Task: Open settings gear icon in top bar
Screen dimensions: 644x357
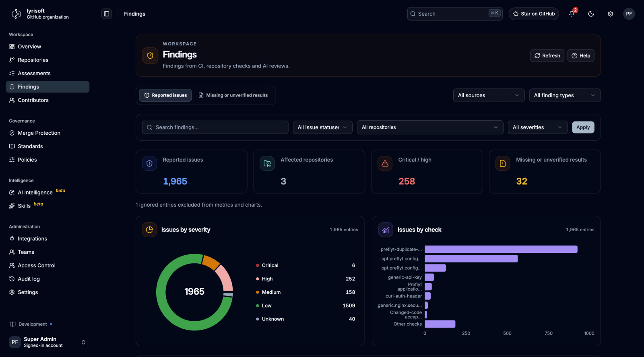Action: coord(610,14)
